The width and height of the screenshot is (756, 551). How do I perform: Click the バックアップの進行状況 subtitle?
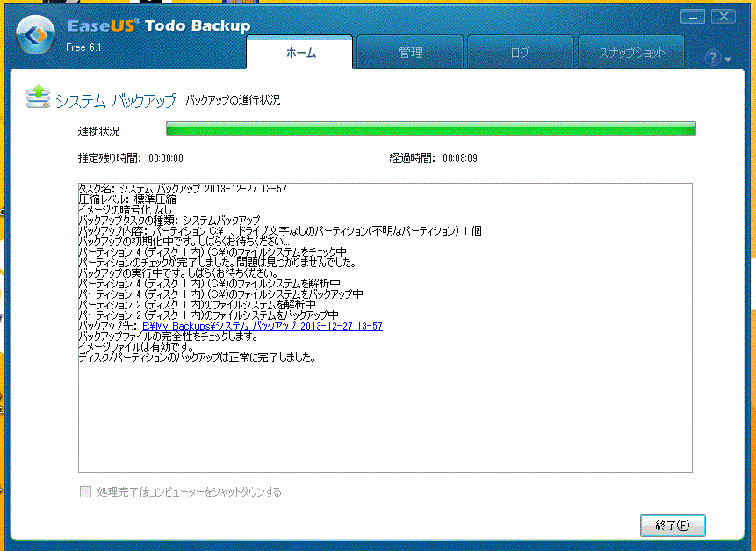point(233,100)
